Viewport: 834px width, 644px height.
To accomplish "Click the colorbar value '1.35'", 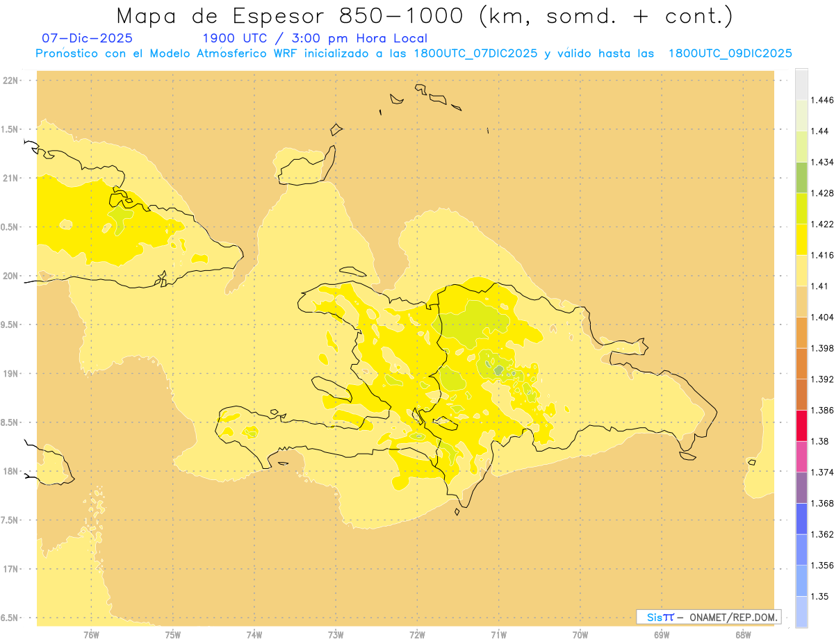I will pyautogui.click(x=819, y=596).
